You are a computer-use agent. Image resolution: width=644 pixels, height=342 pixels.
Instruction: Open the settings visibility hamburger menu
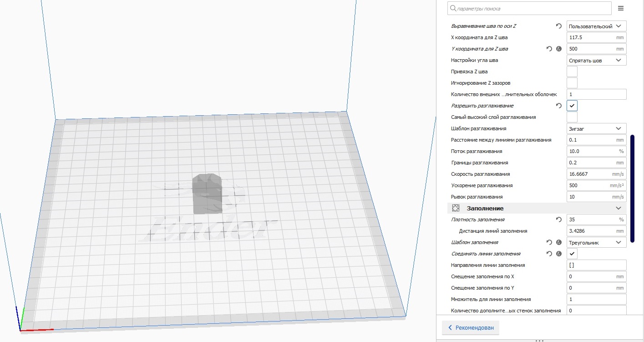pyautogui.click(x=620, y=8)
